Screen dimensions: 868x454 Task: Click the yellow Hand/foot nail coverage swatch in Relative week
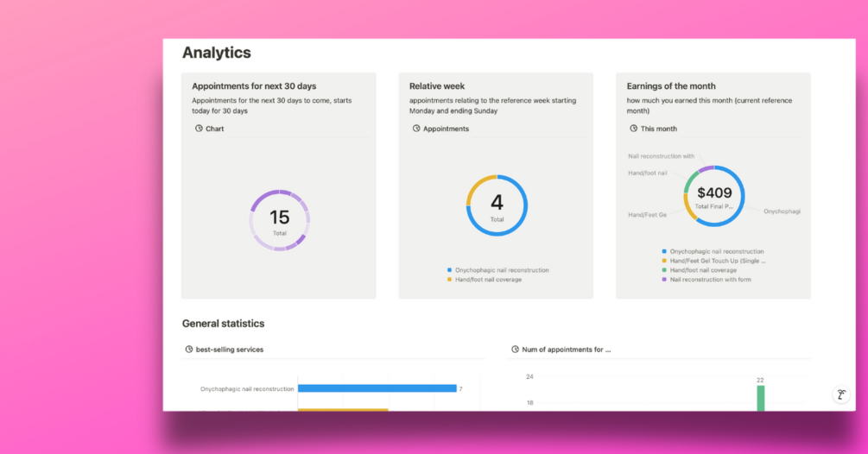click(449, 280)
